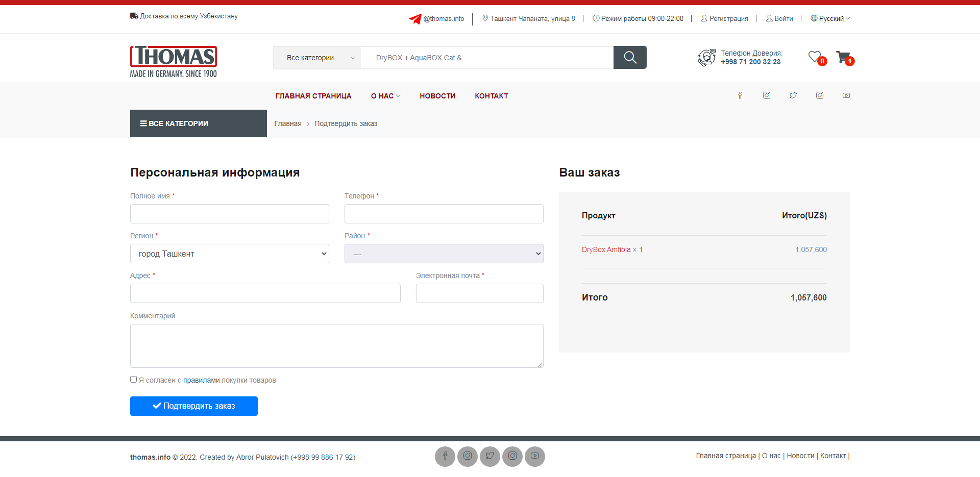Go to ГЛАВНАЯ СТРАНИЦА menu item

[313, 96]
